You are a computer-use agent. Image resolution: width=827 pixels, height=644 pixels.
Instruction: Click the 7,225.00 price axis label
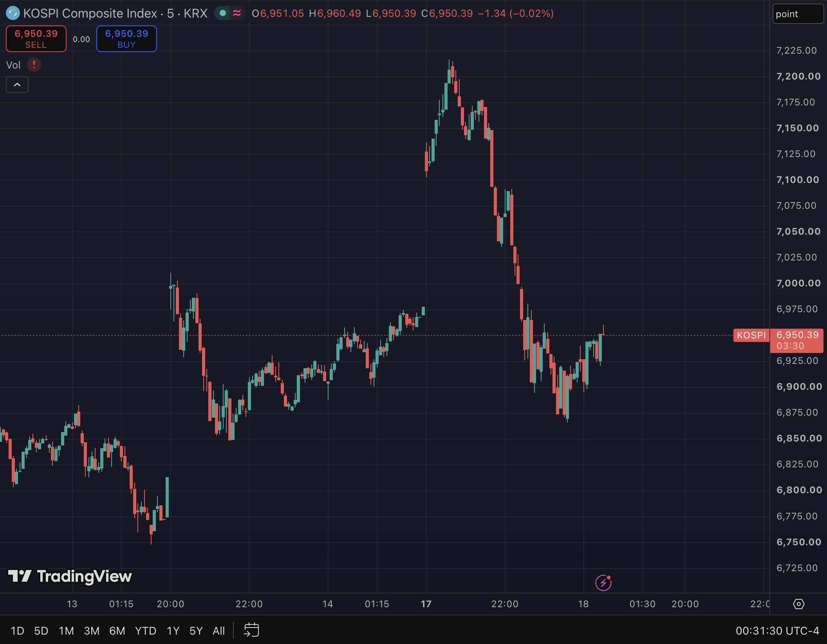point(796,51)
